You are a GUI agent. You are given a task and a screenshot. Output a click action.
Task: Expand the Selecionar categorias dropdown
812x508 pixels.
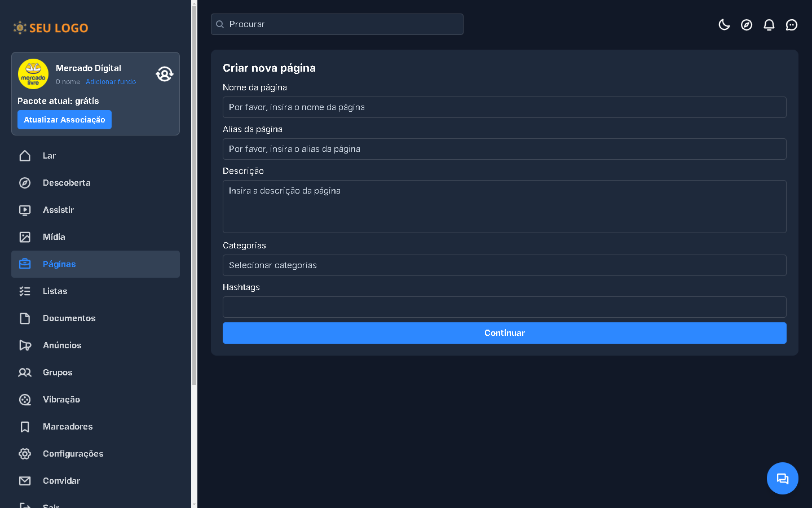point(504,265)
